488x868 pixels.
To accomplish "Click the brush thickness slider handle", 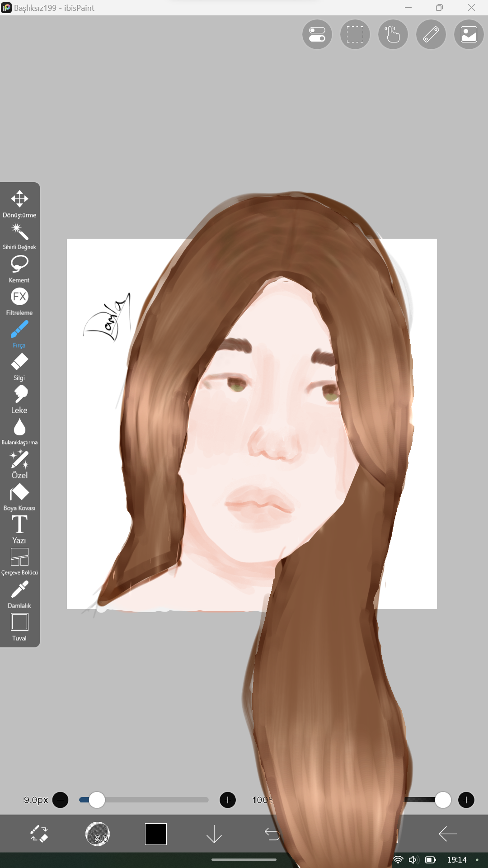I will (97, 800).
